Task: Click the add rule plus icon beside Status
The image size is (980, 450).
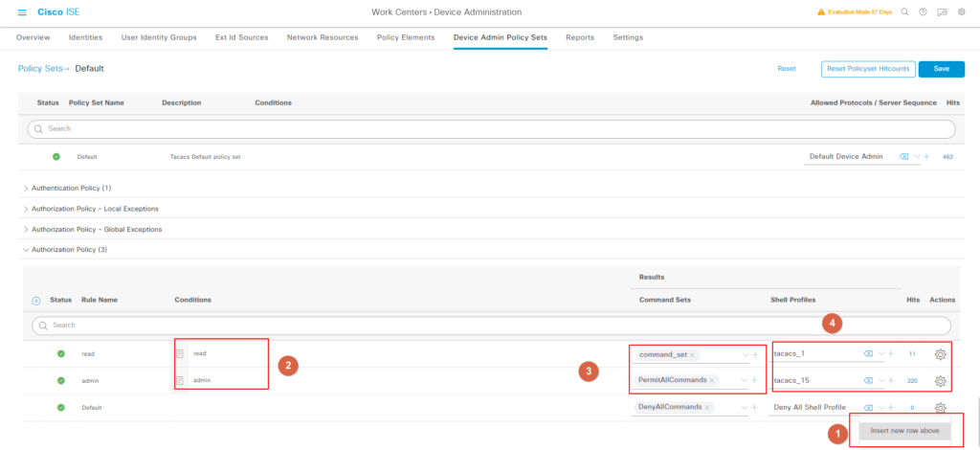Action: (x=36, y=300)
